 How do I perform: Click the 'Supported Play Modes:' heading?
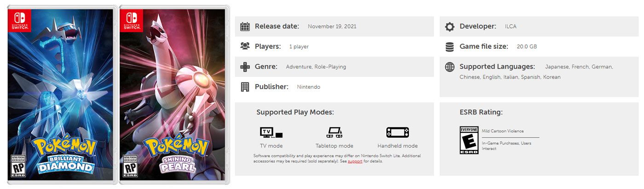pos(295,112)
